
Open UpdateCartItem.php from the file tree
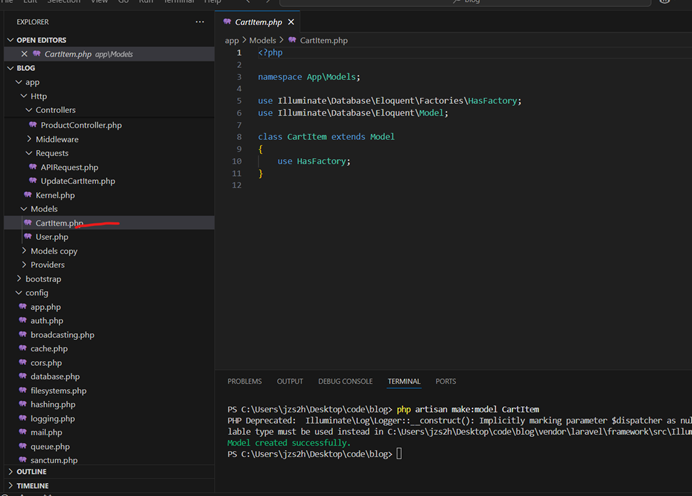(x=78, y=181)
